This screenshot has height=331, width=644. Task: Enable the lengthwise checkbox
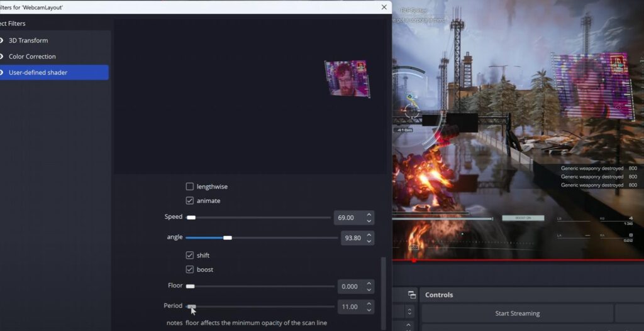(x=189, y=187)
